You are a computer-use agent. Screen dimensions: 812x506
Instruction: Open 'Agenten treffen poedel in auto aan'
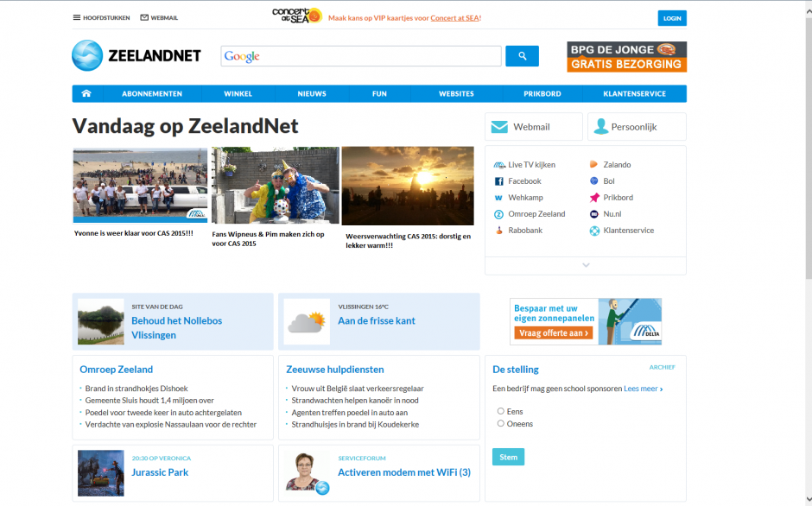[x=350, y=413]
